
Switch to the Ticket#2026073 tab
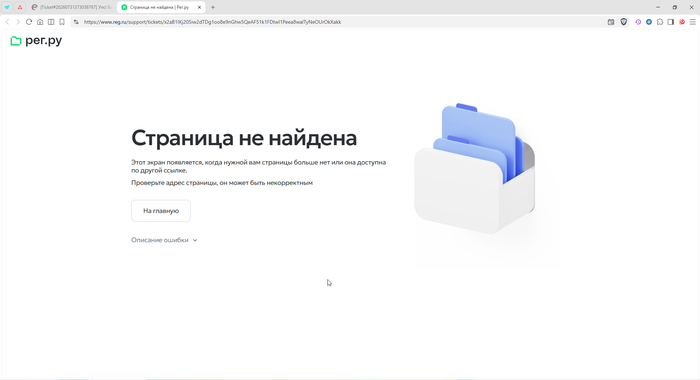(x=71, y=7)
